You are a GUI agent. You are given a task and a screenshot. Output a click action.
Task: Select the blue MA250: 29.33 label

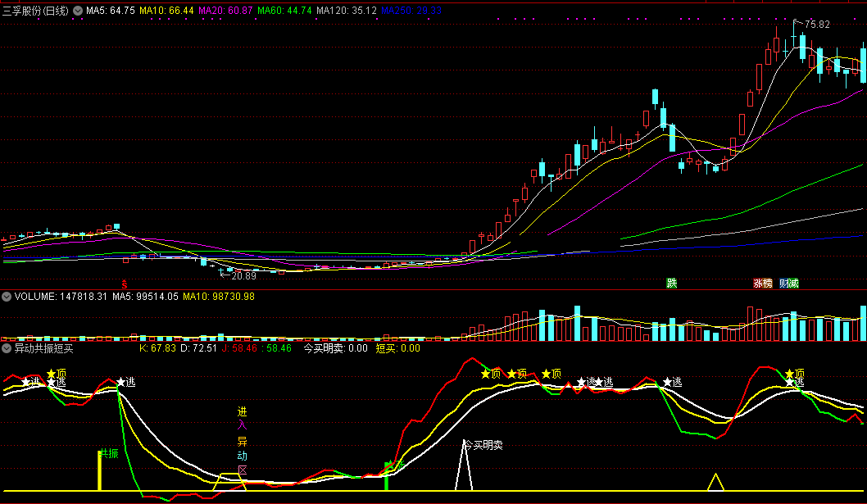pos(411,11)
